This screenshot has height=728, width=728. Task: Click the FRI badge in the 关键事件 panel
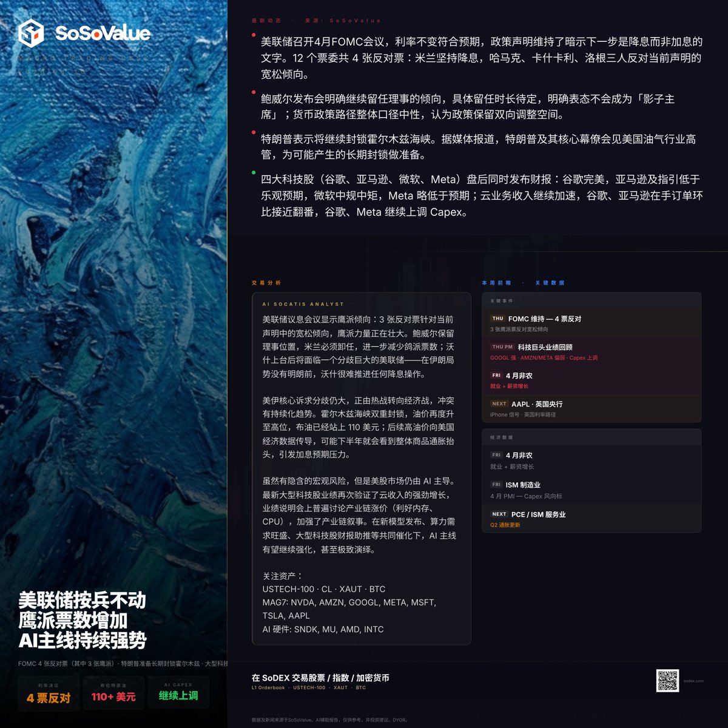[x=496, y=376]
